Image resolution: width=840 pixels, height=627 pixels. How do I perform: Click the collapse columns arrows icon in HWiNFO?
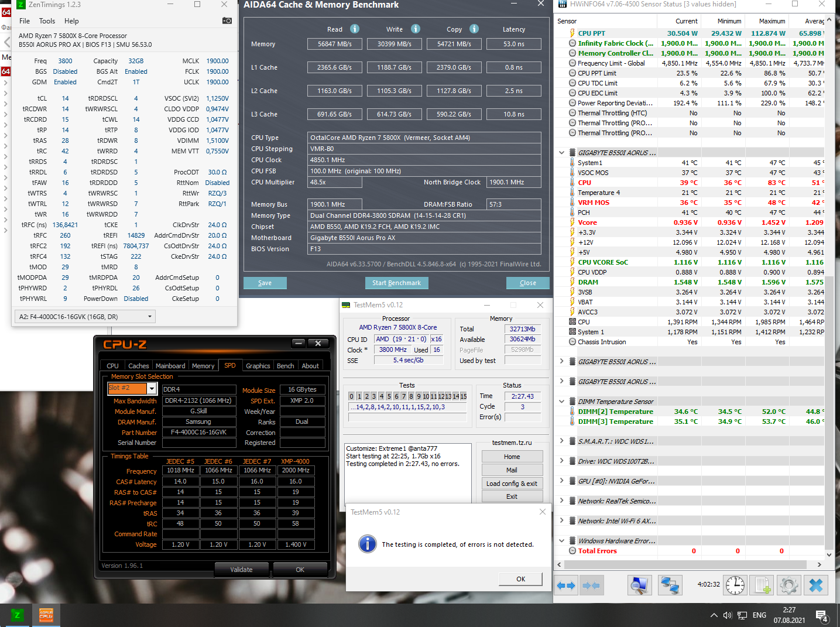point(591,585)
